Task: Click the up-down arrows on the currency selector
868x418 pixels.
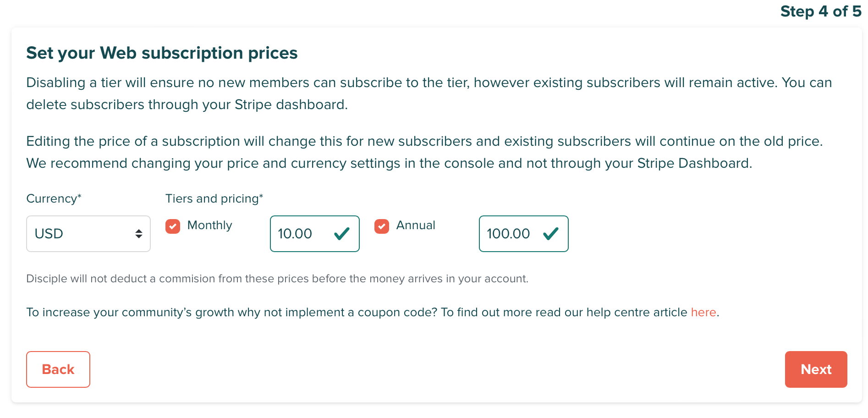Action: point(139,234)
